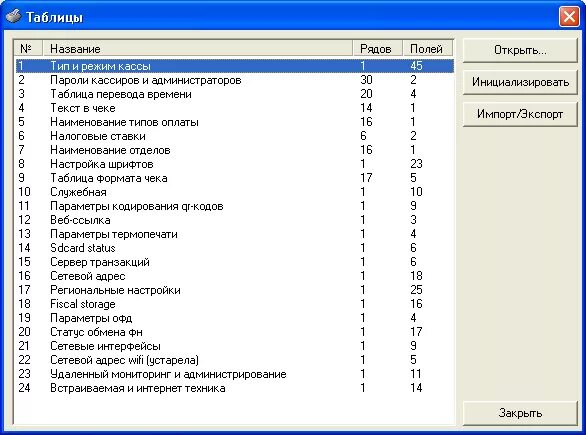Select the Параметры офд row
Viewport: 586px width, 435px height.
[x=235, y=318]
